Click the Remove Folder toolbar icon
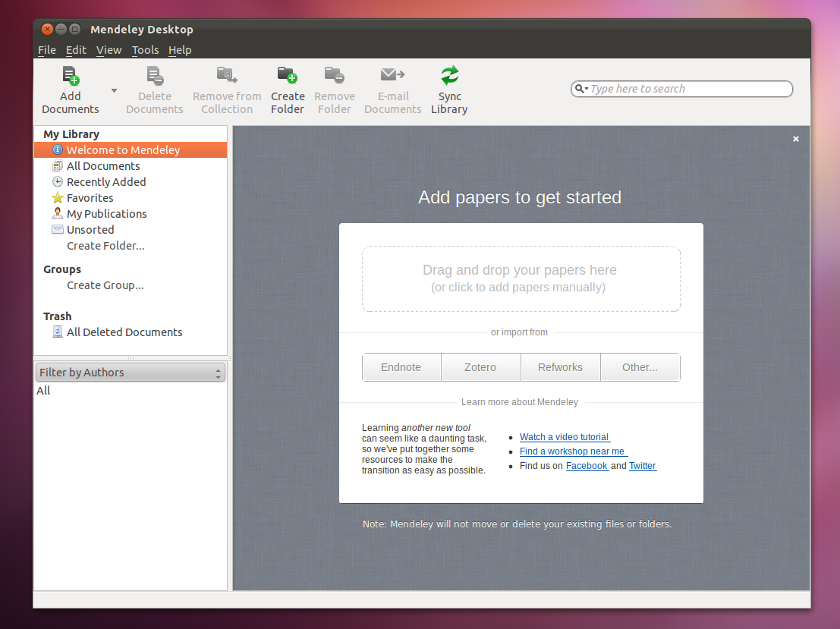840x629 pixels. pos(335,75)
